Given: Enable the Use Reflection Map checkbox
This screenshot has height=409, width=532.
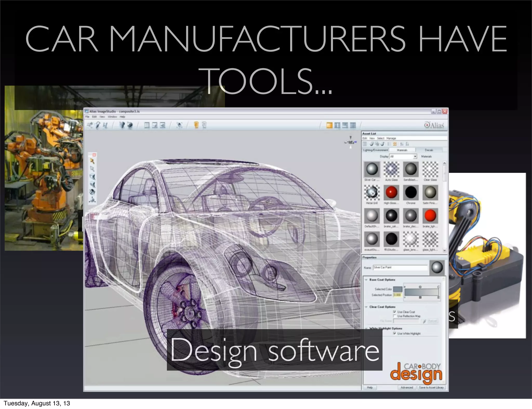Looking at the screenshot, I should (395, 316).
